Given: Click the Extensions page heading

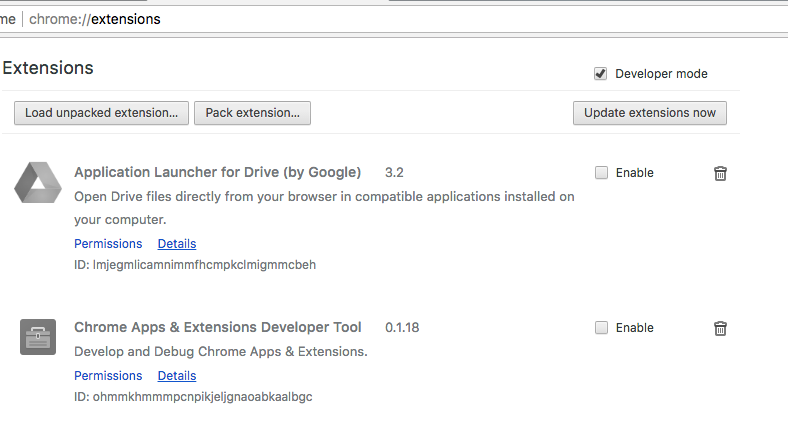Looking at the screenshot, I should pyautogui.click(x=48, y=68).
